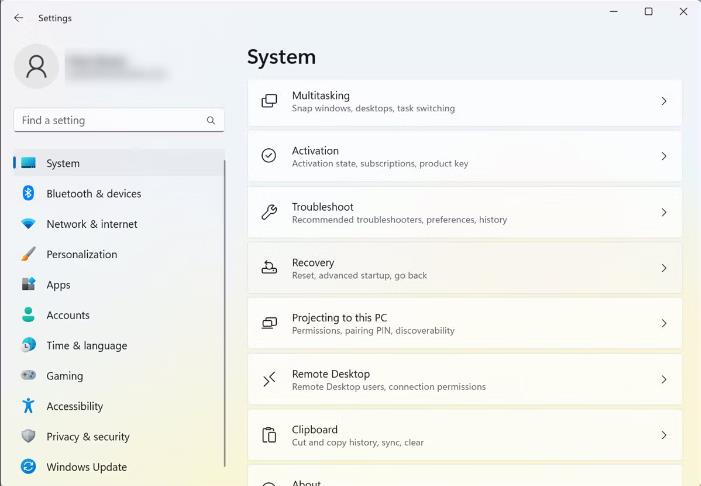Open Personalization settings

[118, 254]
